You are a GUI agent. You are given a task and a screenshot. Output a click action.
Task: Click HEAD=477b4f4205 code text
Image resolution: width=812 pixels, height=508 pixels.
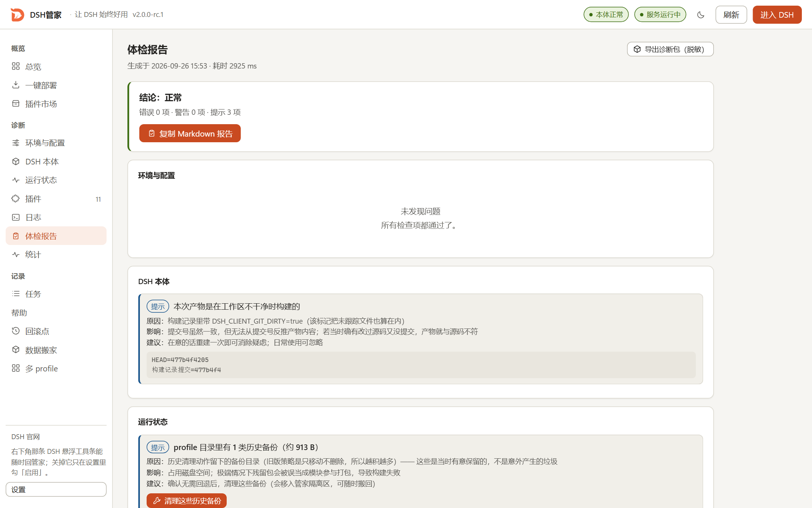180,360
